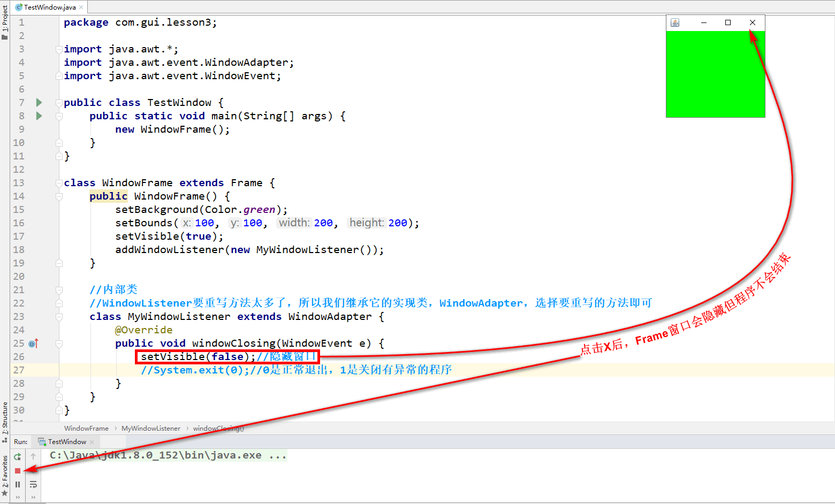Collapse the TestWindow class fold at line 7
Image resolution: width=835 pixels, height=504 pixels.
click(x=59, y=103)
